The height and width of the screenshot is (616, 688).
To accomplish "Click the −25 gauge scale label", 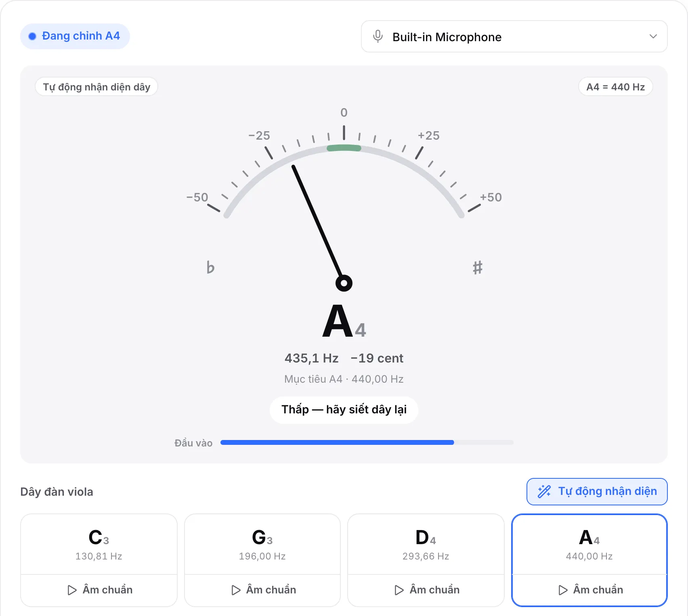I will [x=259, y=135].
